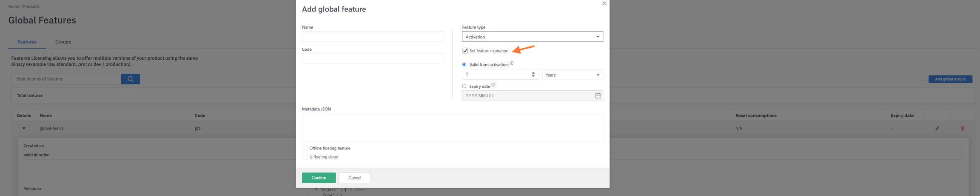980x196 pixels.
Task: Click the green Confirm button
Action: pos(319,178)
